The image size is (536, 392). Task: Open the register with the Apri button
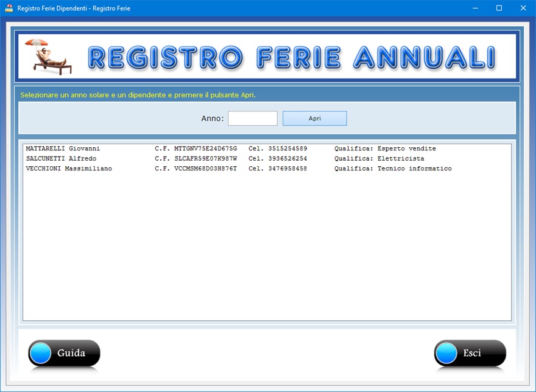point(314,118)
